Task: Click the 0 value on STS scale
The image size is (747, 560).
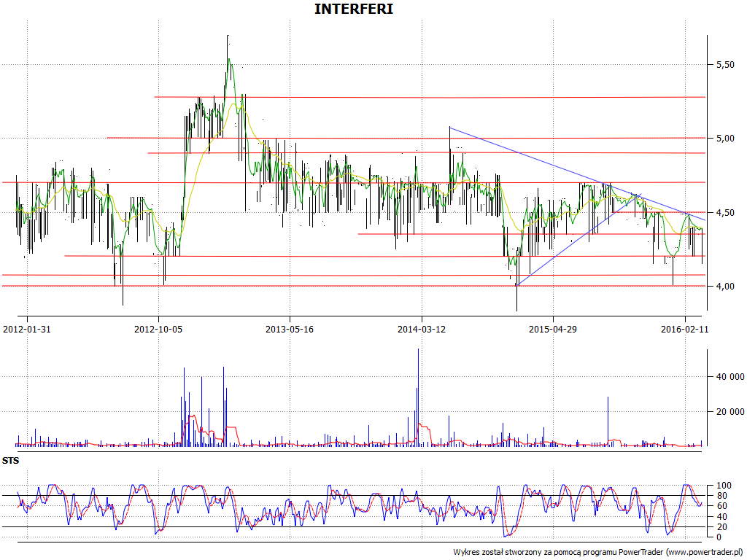Action: 719,537
